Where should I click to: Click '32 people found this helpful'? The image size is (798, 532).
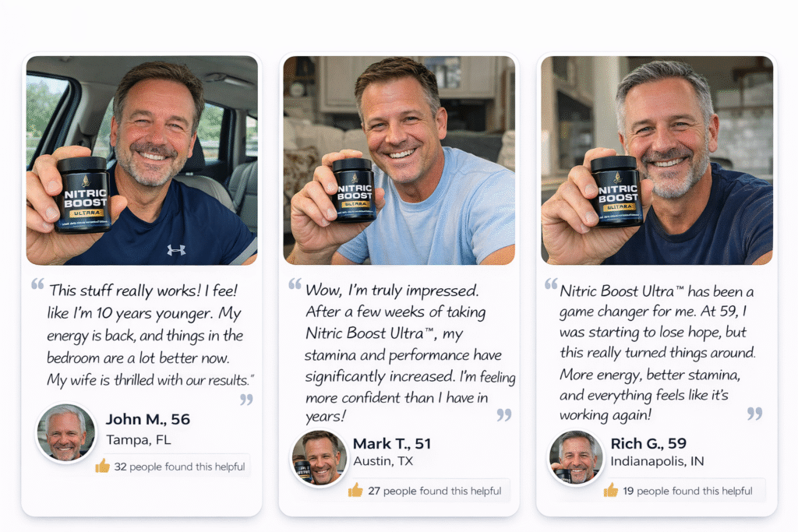pyautogui.click(x=179, y=467)
